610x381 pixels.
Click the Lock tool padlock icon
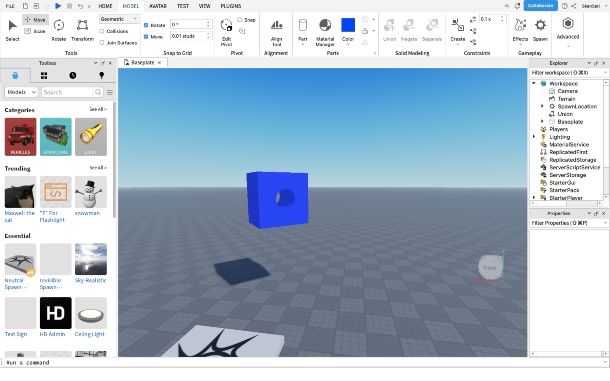click(x=365, y=31)
